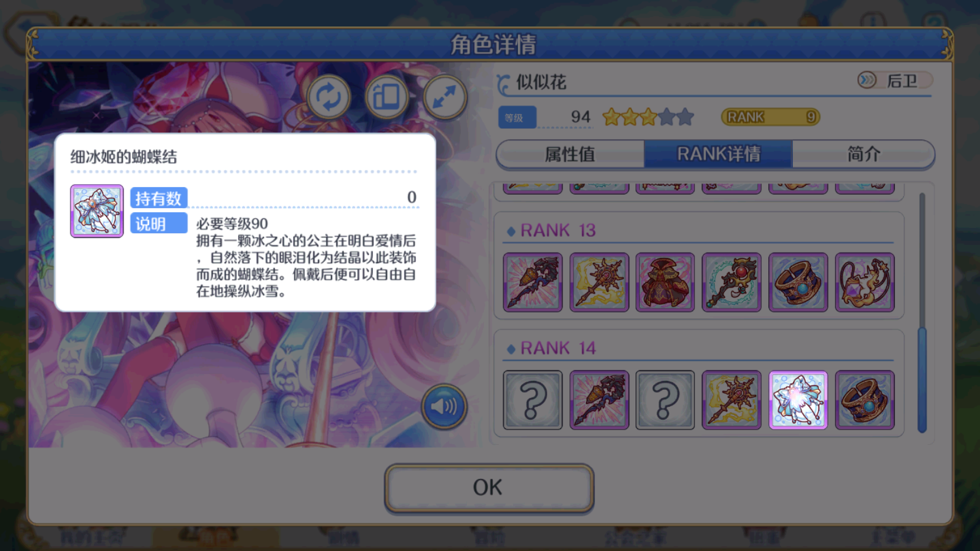The image size is (980, 551).
Task: Select the blue gem ring in RANK 14
Action: pos(864,400)
